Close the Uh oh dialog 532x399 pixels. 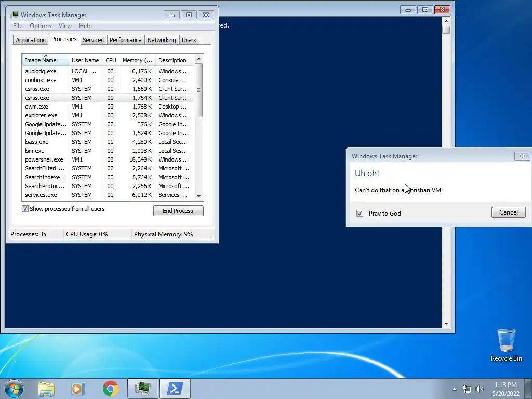pos(522,156)
